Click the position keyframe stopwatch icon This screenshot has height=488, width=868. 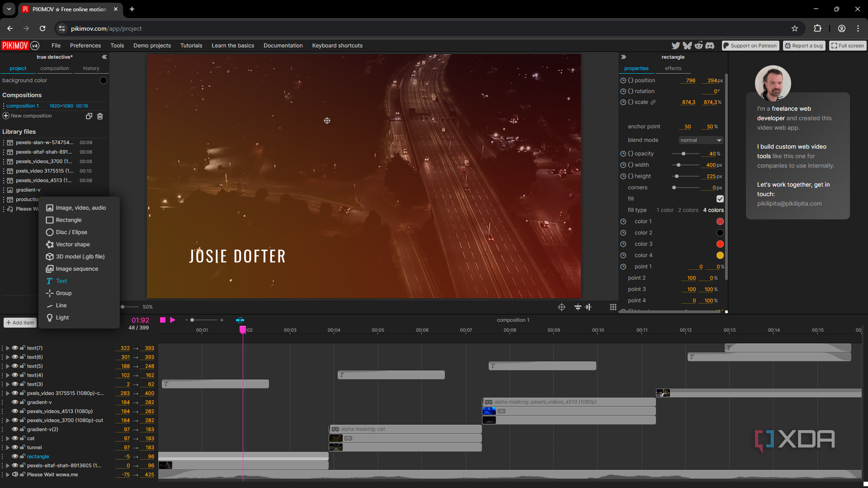click(x=623, y=80)
